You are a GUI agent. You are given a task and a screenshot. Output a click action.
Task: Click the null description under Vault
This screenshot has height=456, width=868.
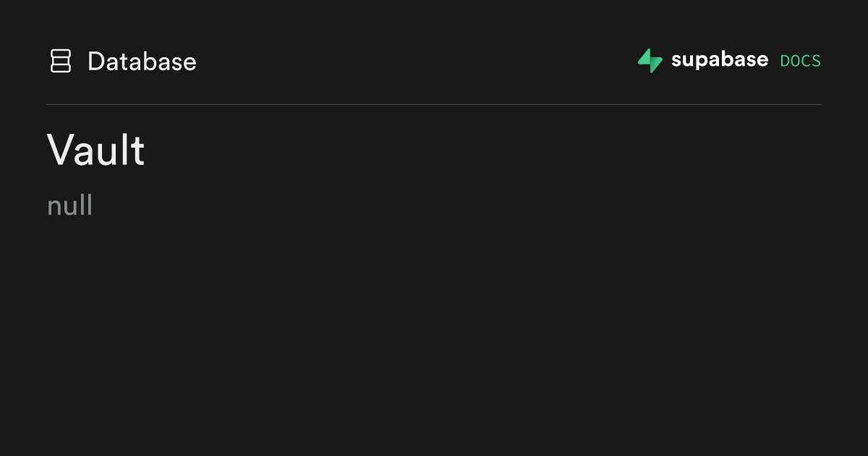pyautogui.click(x=69, y=206)
